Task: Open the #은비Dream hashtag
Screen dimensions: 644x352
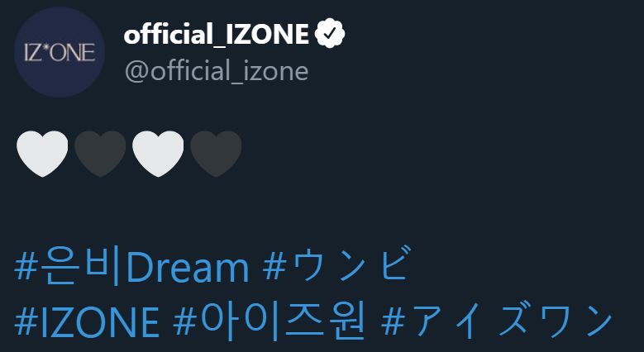Action: [x=131, y=269]
